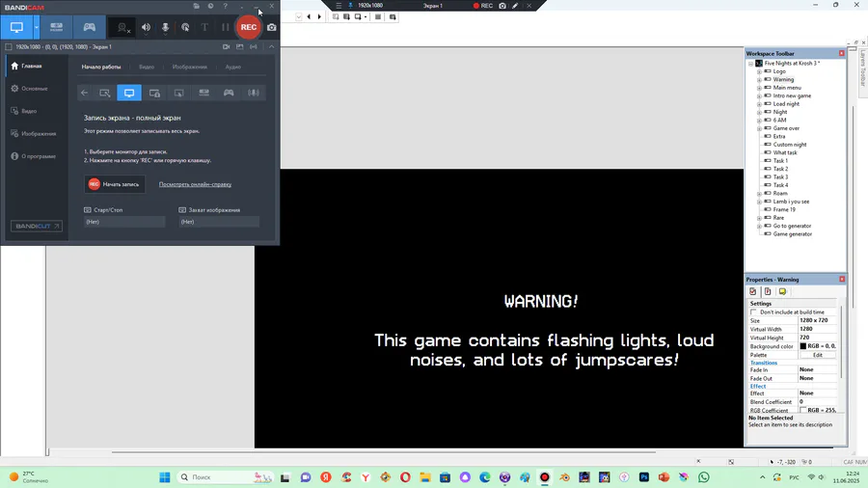Click the RGB Coefficient white swatch

(x=802, y=411)
